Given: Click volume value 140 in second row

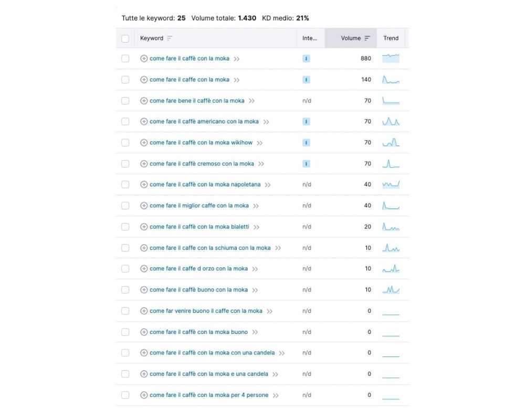Looking at the screenshot, I should [366, 80].
